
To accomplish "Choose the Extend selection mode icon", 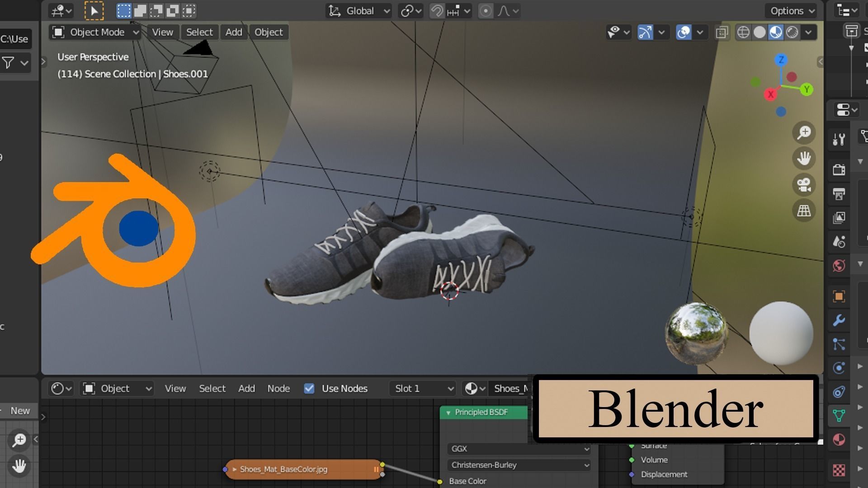I will click(140, 10).
